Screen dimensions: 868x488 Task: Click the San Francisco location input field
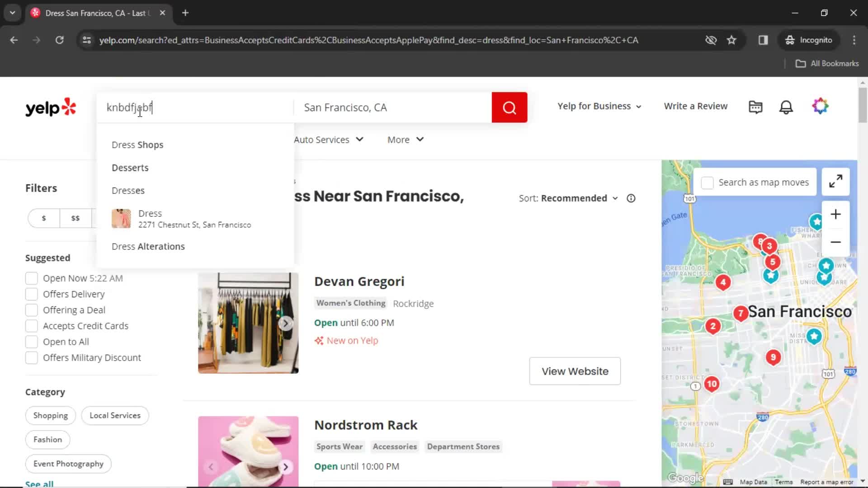(x=393, y=107)
